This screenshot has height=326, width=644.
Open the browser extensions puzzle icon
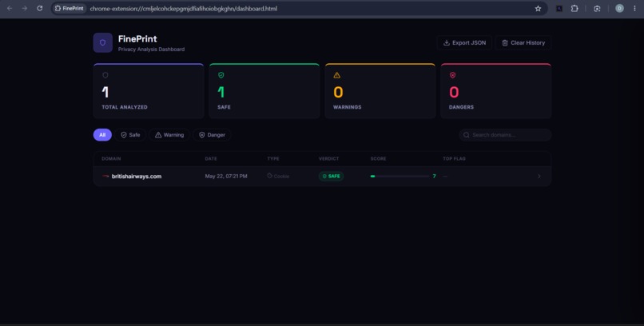574,8
